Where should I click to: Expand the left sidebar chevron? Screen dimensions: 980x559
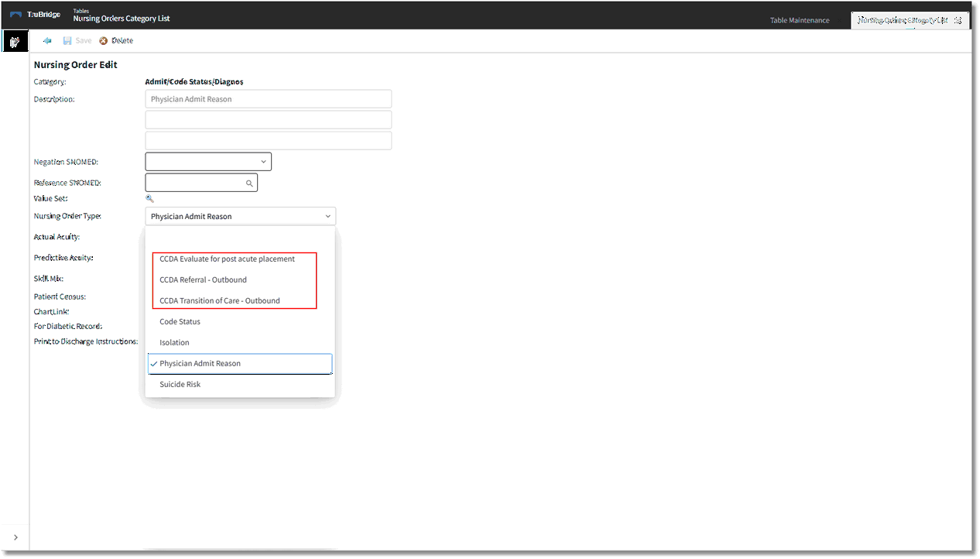tap(15, 537)
